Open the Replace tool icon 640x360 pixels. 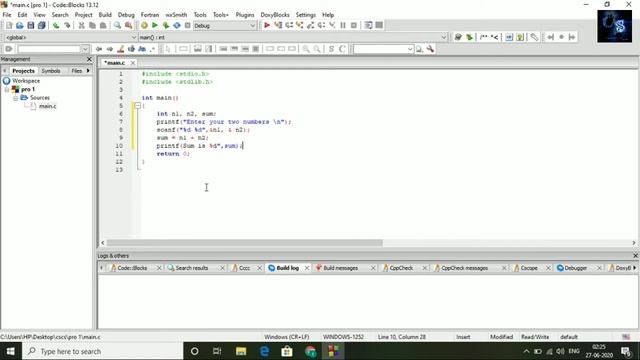(x=129, y=25)
